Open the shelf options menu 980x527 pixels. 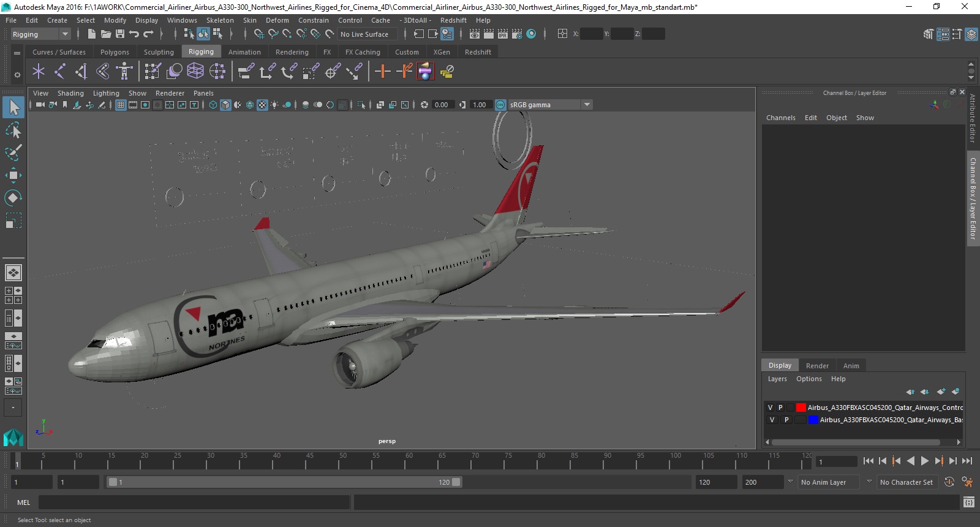(x=17, y=75)
